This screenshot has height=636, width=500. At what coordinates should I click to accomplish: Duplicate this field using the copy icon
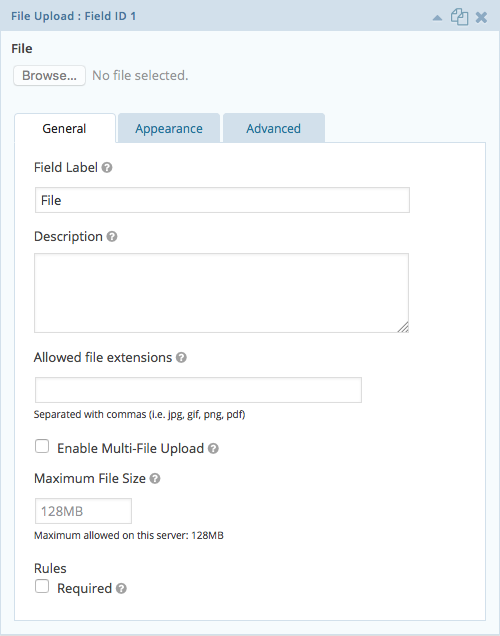(x=459, y=17)
